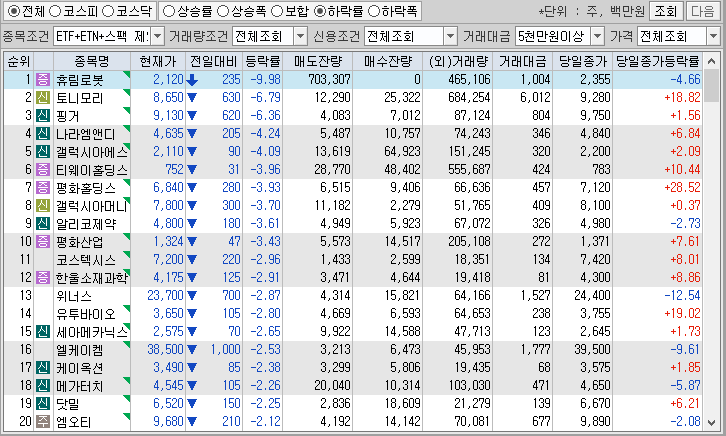Select the 보합 radio button
Image resolution: width=726 pixels, height=436 pixels.
(x=276, y=11)
